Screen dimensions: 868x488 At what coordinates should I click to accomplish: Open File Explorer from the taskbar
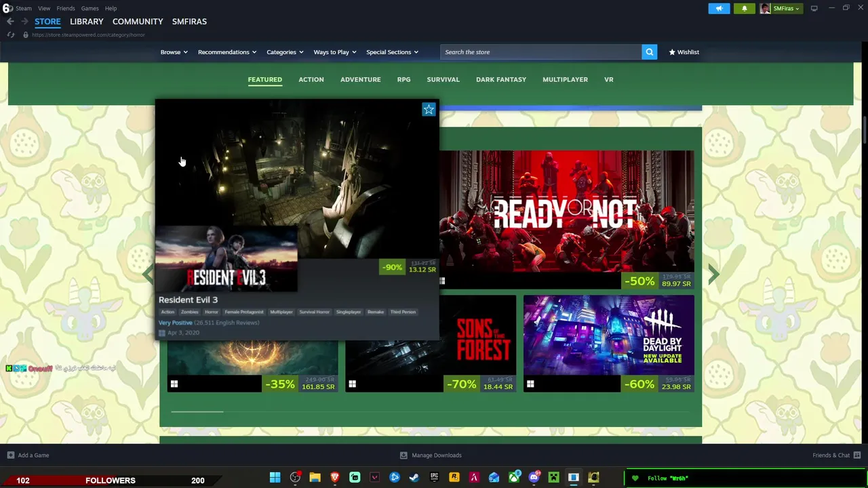click(x=315, y=478)
